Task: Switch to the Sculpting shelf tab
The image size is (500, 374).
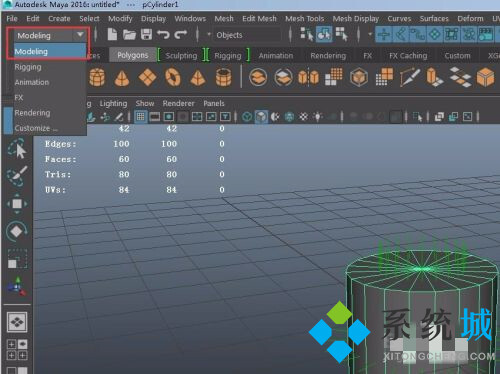Action: tap(181, 55)
